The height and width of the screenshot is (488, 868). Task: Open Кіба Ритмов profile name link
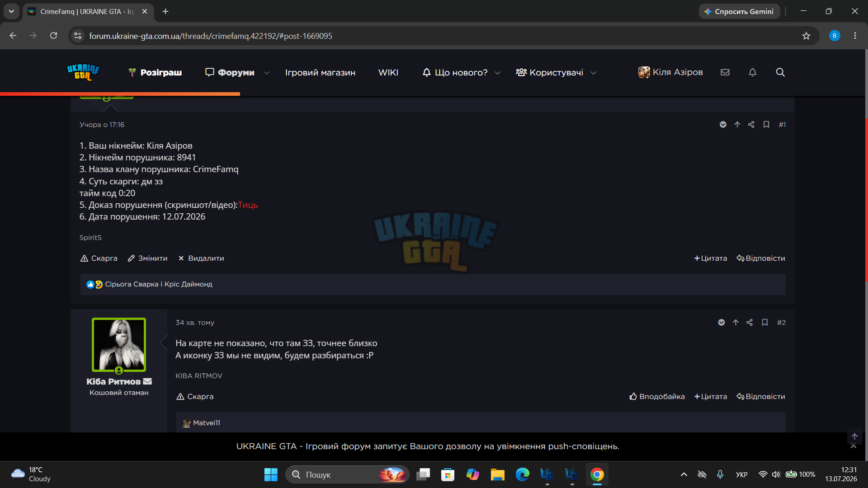[113, 381]
